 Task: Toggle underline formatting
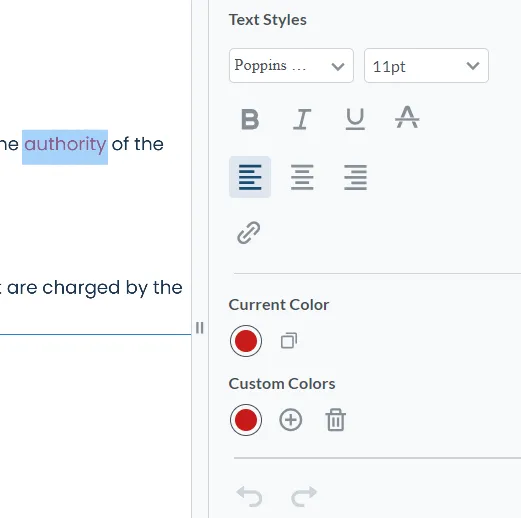[355, 119]
